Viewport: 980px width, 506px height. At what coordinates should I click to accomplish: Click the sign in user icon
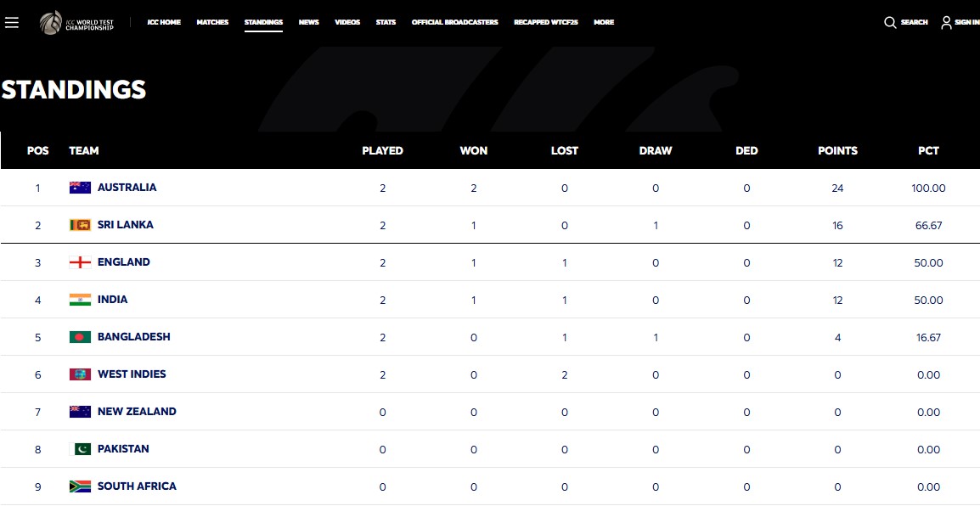tap(946, 22)
